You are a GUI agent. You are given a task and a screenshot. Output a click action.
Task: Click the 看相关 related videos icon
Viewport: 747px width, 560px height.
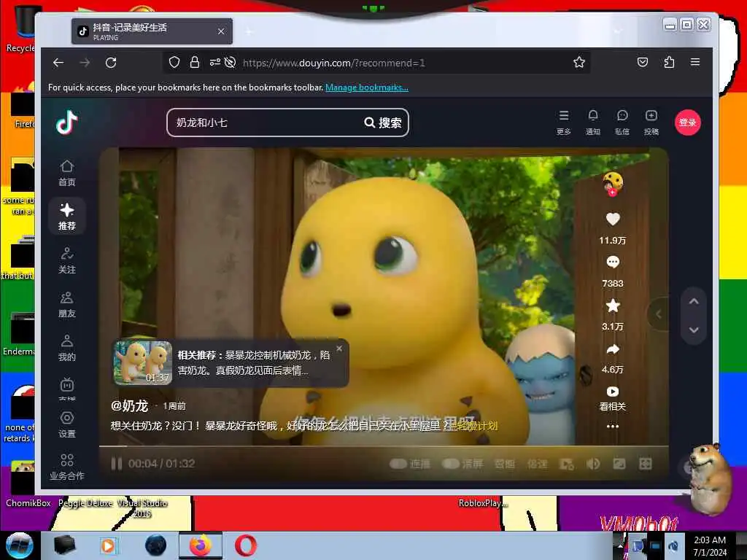[613, 392]
